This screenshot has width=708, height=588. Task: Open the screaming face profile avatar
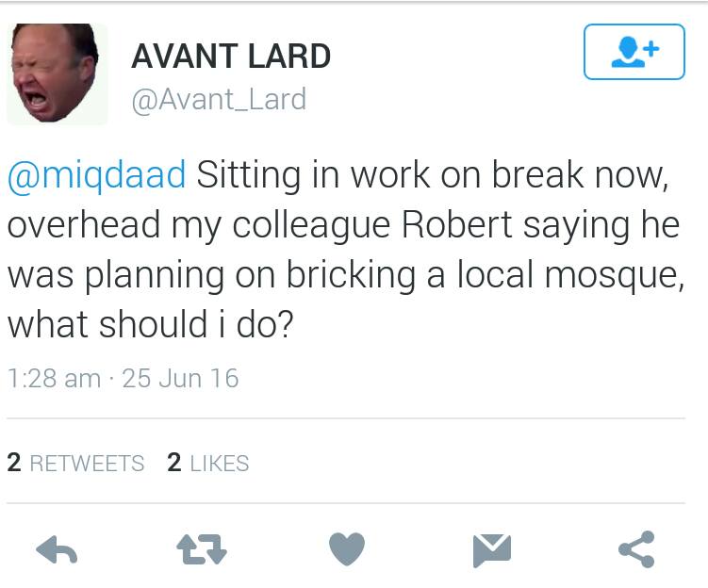55,73
